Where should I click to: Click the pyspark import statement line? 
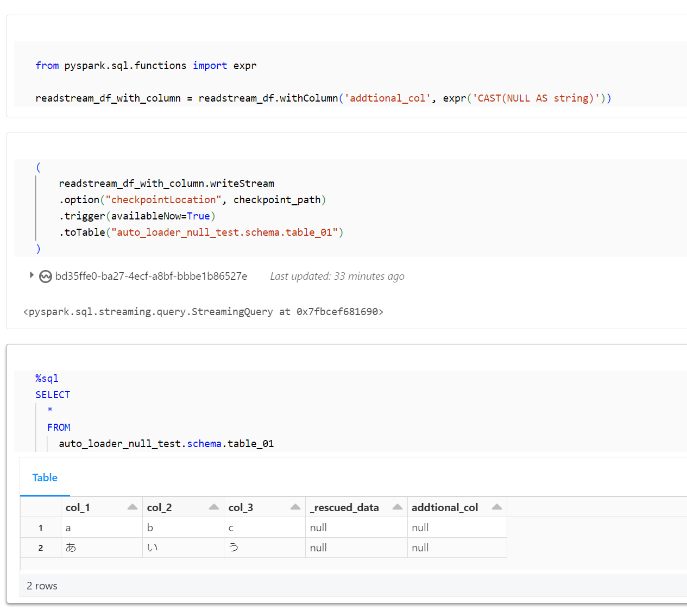click(146, 66)
